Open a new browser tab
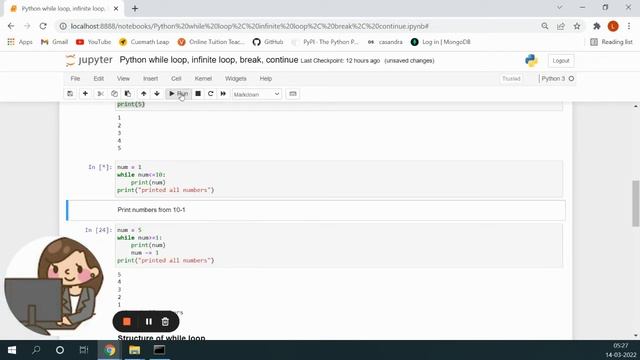Screen dimensions: 640x360 tap(135, 8)
